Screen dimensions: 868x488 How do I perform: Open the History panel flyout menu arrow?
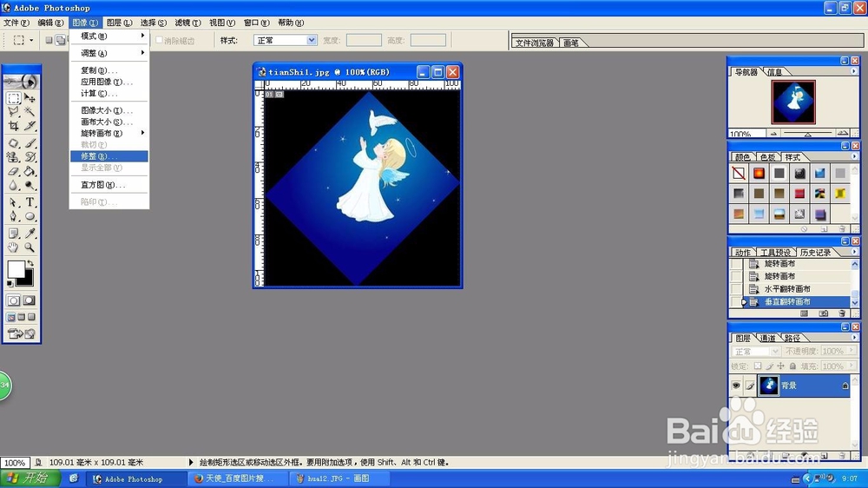pyautogui.click(x=853, y=252)
